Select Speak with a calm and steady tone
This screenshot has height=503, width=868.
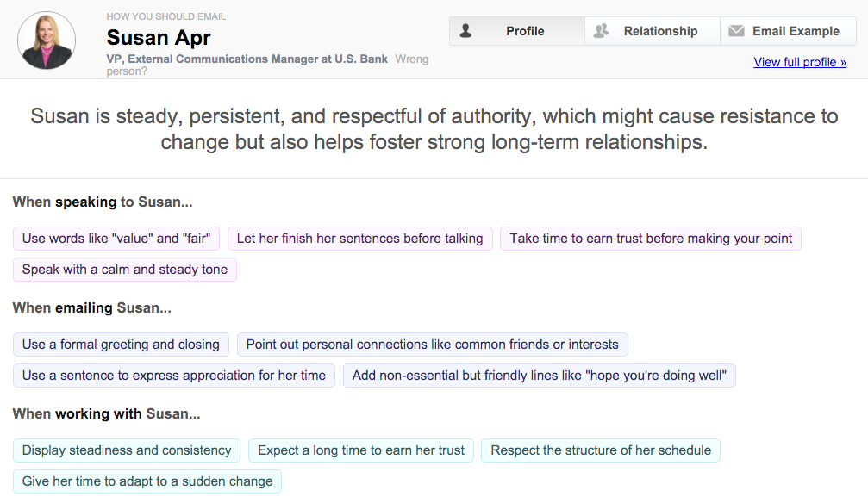coord(124,270)
